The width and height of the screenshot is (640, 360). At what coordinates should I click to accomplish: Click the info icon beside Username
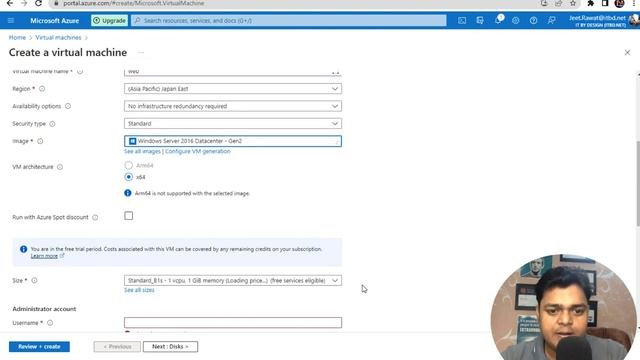(x=50, y=323)
